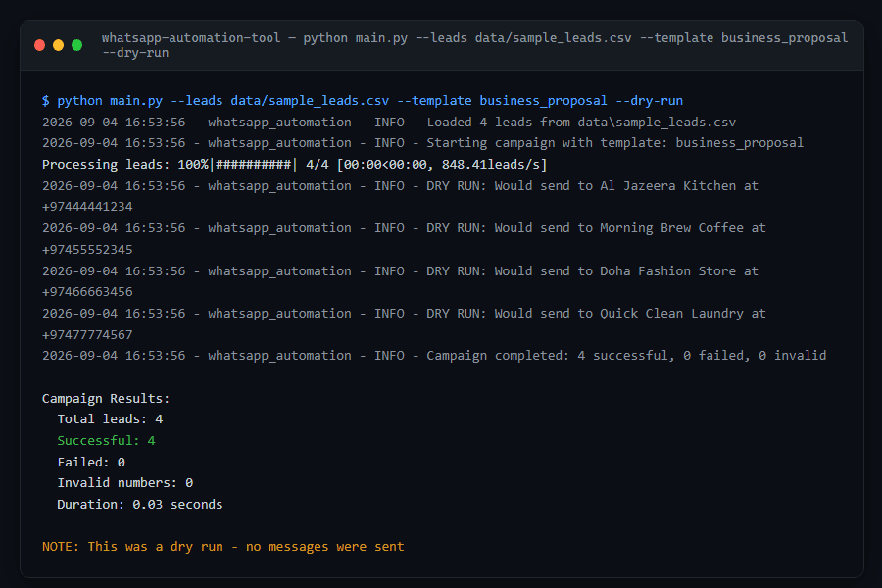Click the Processing leads progress bar
Viewport: 882px width, 588px height.
pos(294,165)
